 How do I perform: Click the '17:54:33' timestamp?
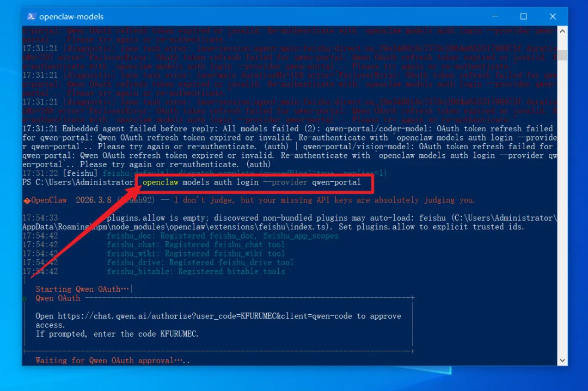coord(40,218)
